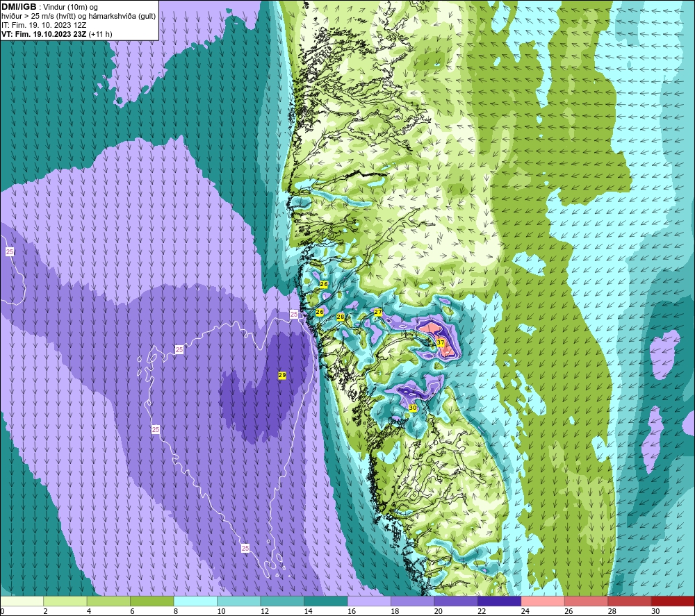Click the color scale tick label 10
This screenshot has width=695, height=616.
221,611
